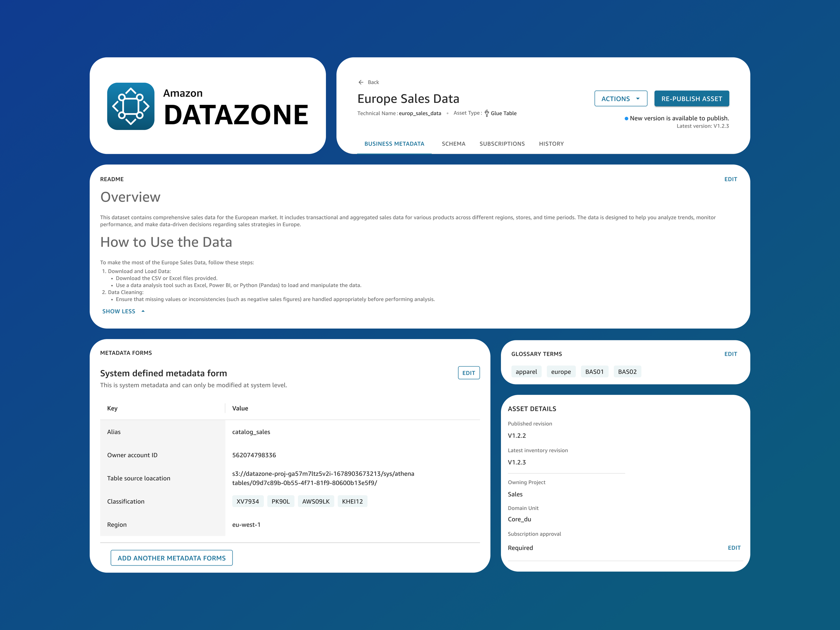Click the latest inventory revision V1.2.3
Screen dimensions: 840x630
tap(517, 462)
